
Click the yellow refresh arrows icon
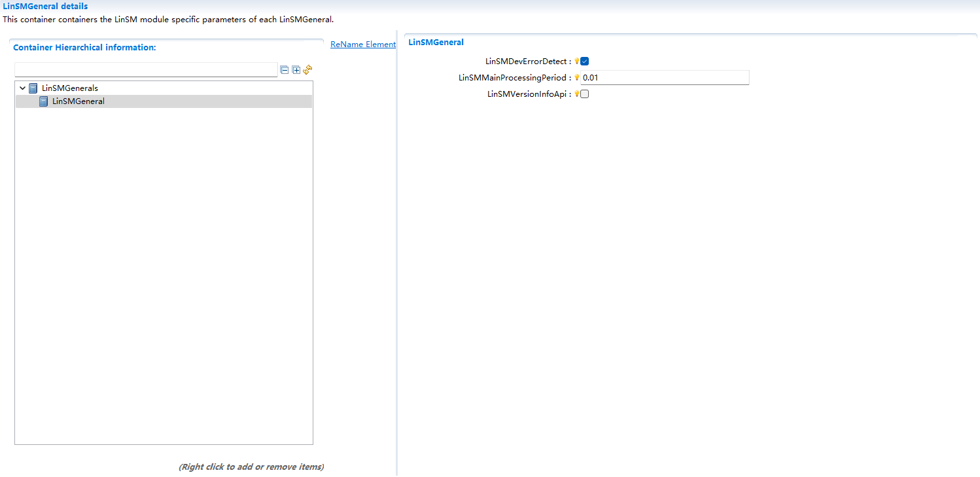307,69
